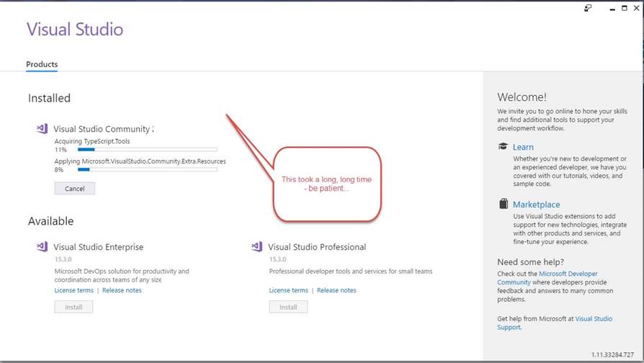Click Visual Studio Community product icon
The height and width of the screenshot is (363, 644).
[x=42, y=129]
